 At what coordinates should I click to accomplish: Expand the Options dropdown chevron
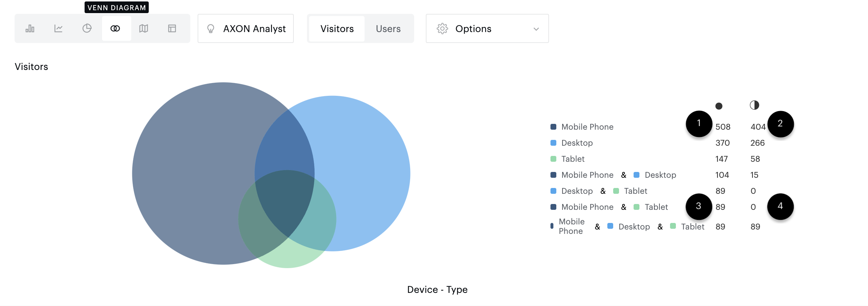pos(536,29)
